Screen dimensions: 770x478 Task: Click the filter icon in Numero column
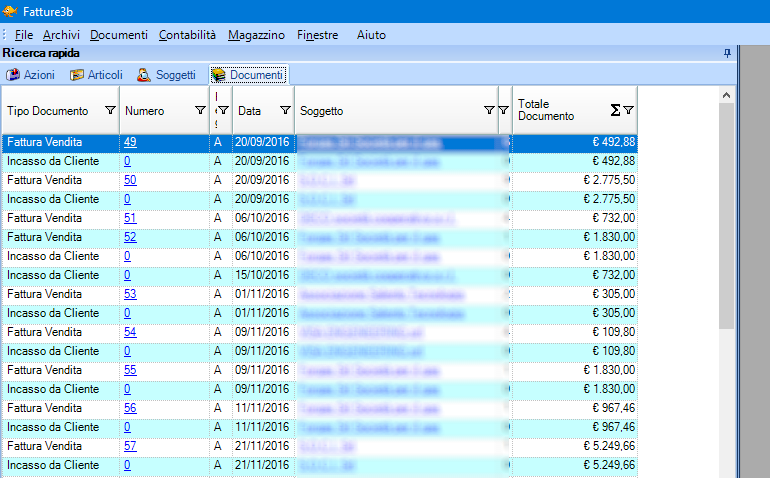200,110
